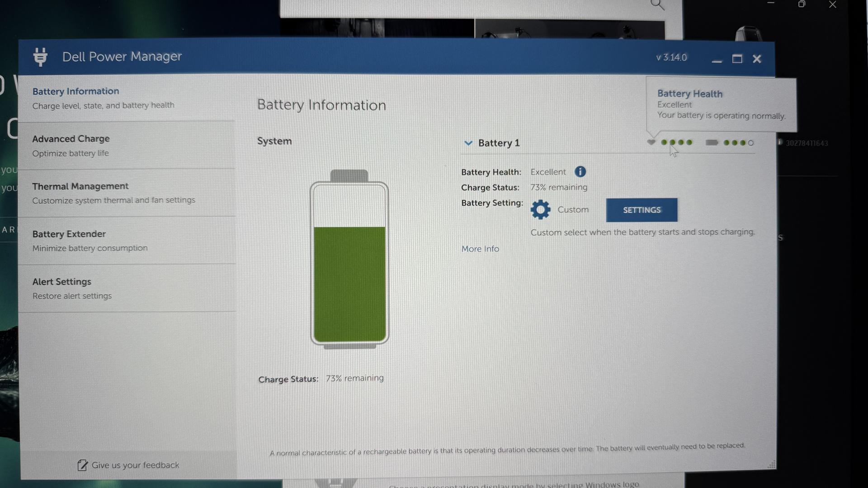Click the blue info icon beside Excellent
868x488 pixels.
click(x=580, y=172)
